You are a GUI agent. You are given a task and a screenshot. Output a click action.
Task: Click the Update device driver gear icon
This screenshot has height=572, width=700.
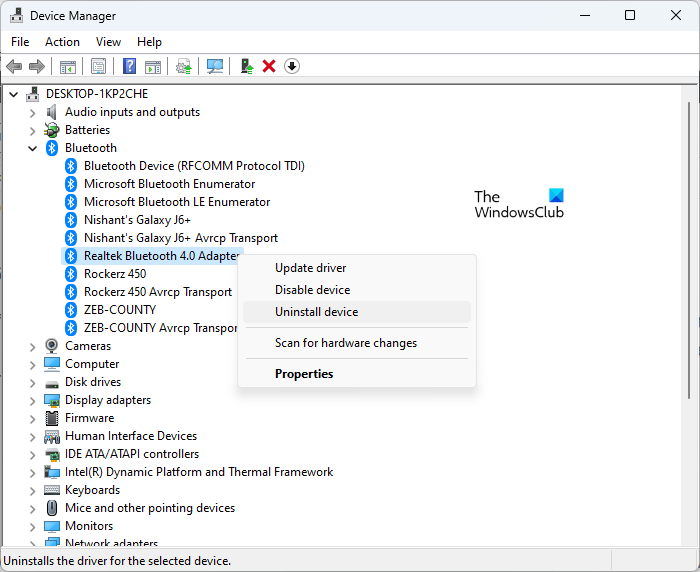click(x=184, y=67)
